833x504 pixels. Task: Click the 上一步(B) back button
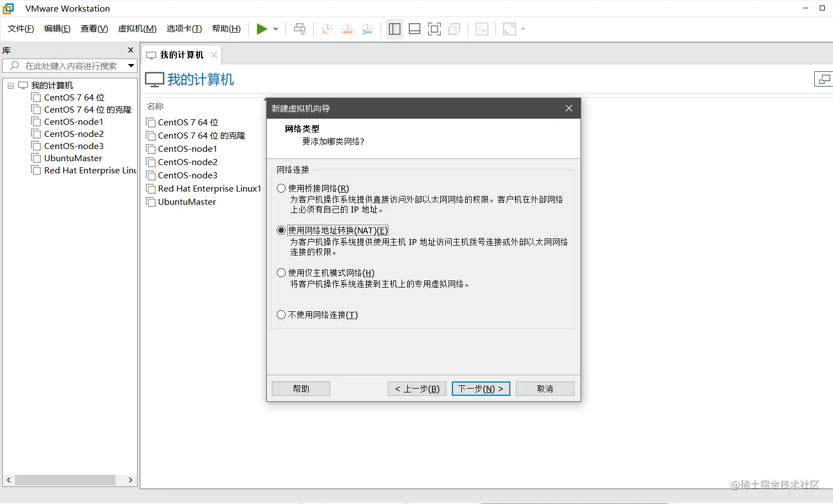417,389
